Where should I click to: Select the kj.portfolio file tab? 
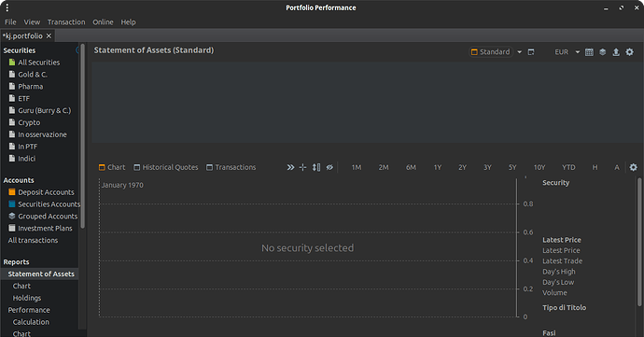point(22,35)
